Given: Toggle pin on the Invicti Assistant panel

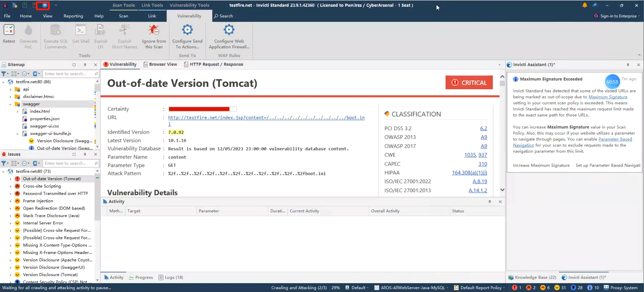Looking at the screenshot, I should 628,65.
